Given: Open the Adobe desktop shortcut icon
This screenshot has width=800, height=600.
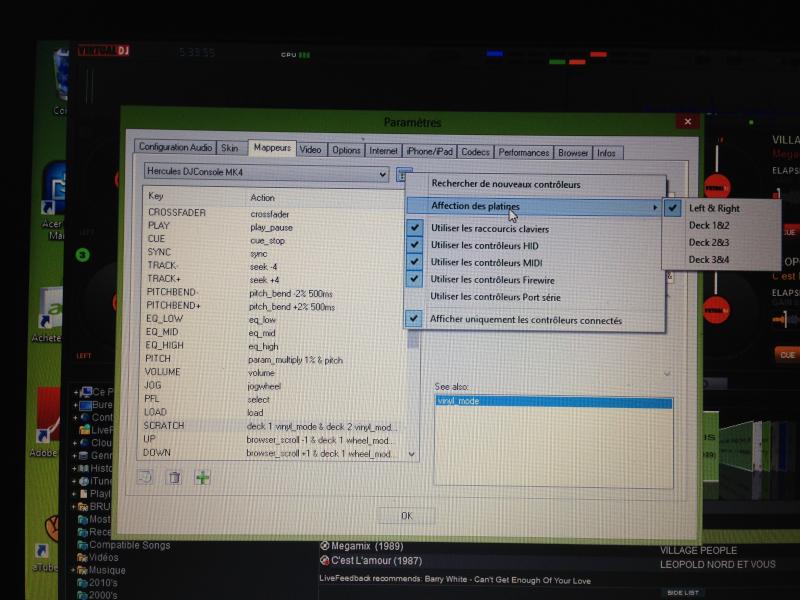Looking at the screenshot, I should click(48, 416).
